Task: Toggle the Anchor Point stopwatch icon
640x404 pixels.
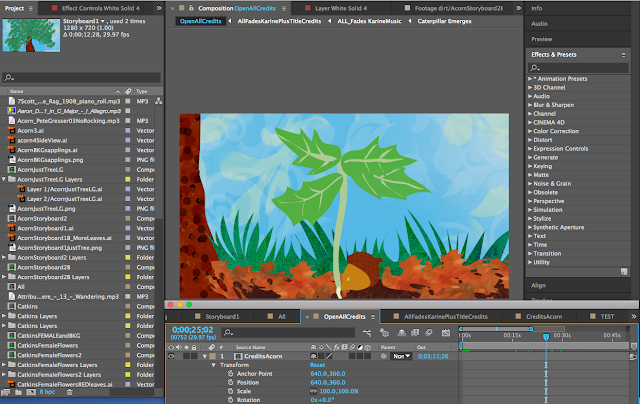Action: [229, 374]
